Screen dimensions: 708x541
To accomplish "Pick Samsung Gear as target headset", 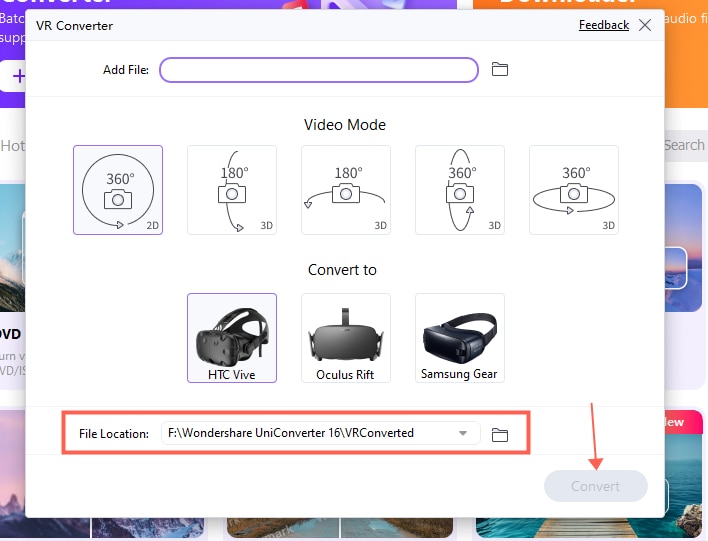I will [x=460, y=338].
